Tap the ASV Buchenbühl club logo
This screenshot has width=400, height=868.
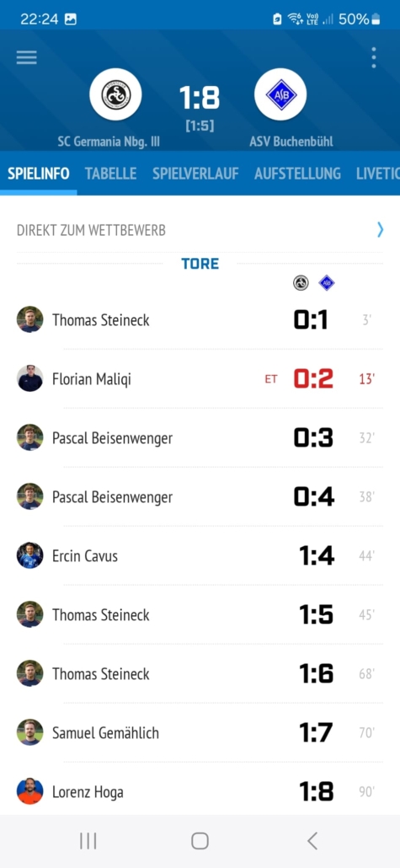pos(280,94)
